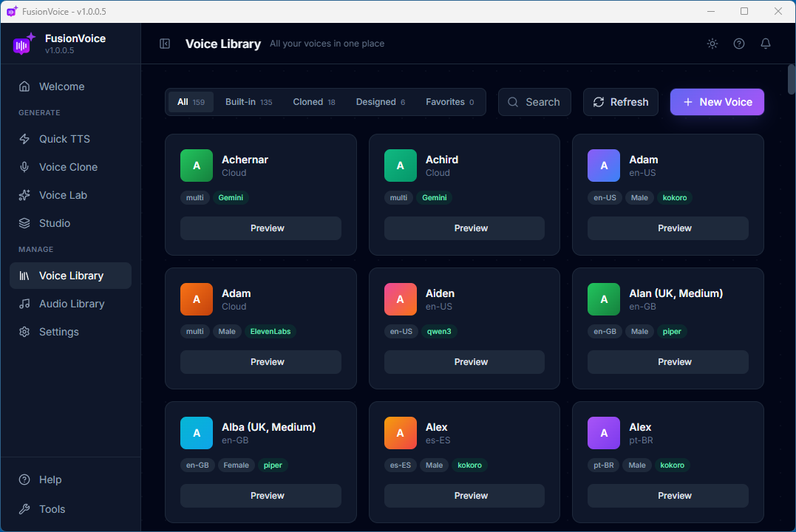The width and height of the screenshot is (796, 532).
Task: Click the vertical scrollbar thumb
Action: [x=791, y=79]
